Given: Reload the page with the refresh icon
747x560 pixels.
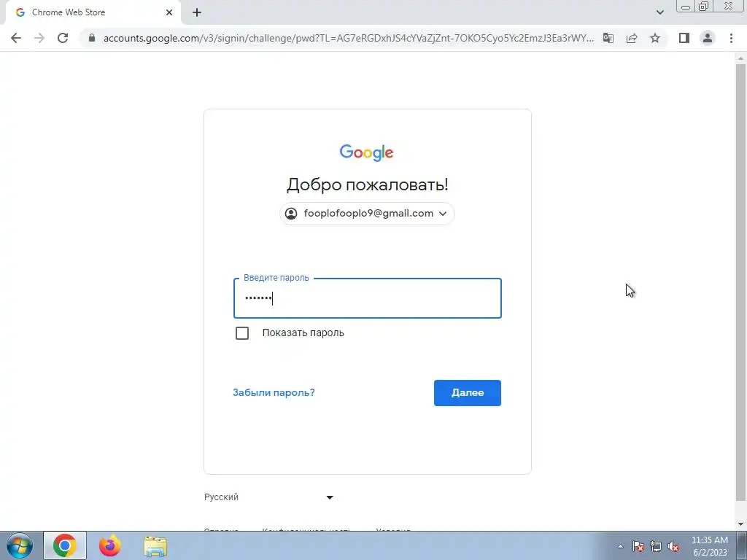Looking at the screenshot, I should click(63, 38).
